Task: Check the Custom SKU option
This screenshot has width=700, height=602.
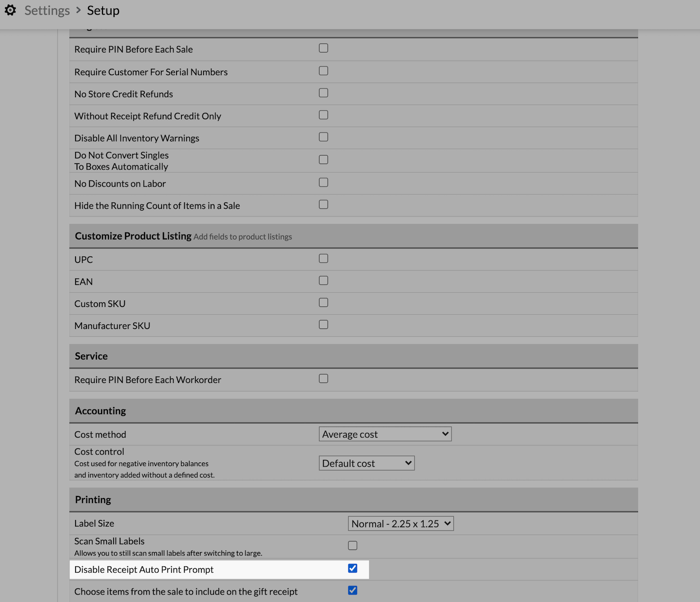Action: [x=323, y=302]
